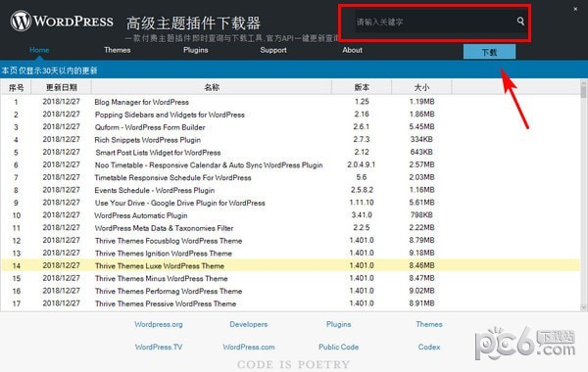The image size is (588, 372).
Task: Open the footer Themes link
Action: click(429, 324)
